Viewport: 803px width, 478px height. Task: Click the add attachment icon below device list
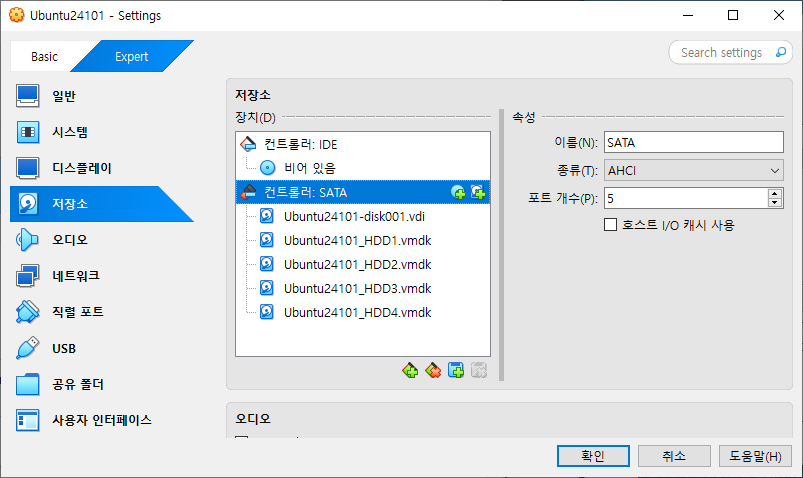[x=456, y=370]
